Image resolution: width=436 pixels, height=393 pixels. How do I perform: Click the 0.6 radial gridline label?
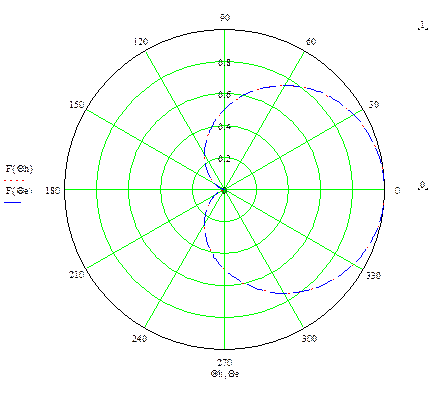[224, 94]
